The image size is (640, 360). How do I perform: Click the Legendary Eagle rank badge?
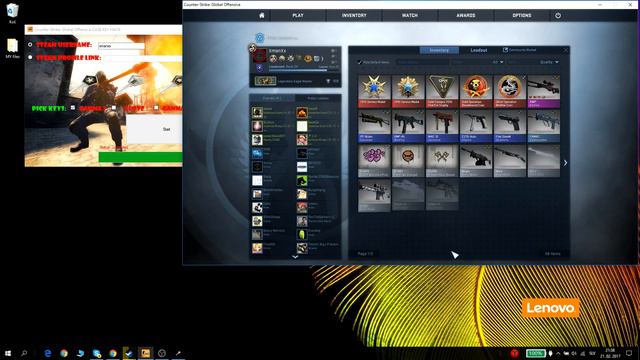coord(265,81)
